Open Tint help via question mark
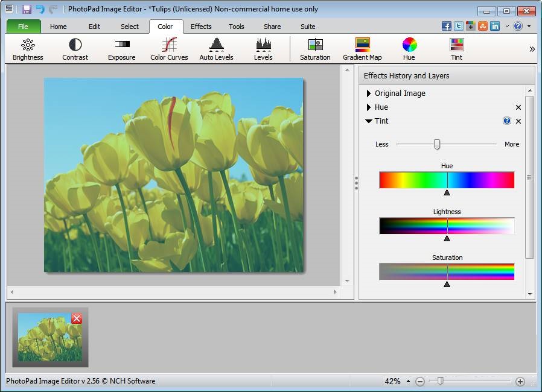The image size is (542, 392). pos(507,121)
